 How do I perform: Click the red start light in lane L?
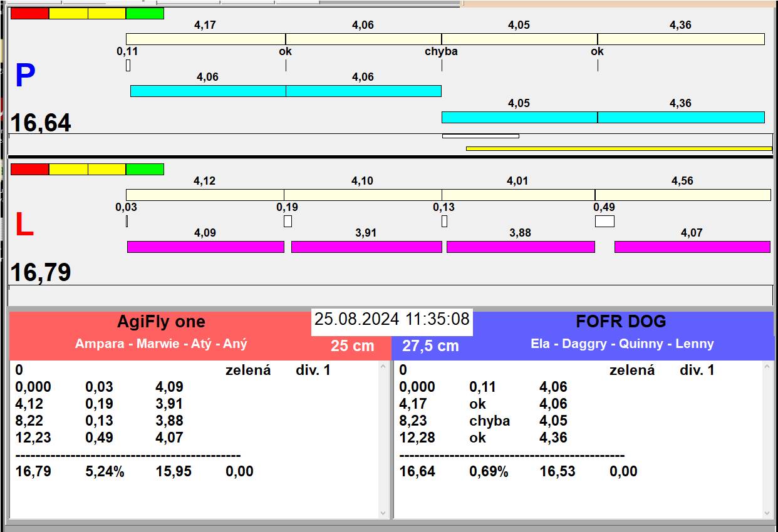[29, 169]
